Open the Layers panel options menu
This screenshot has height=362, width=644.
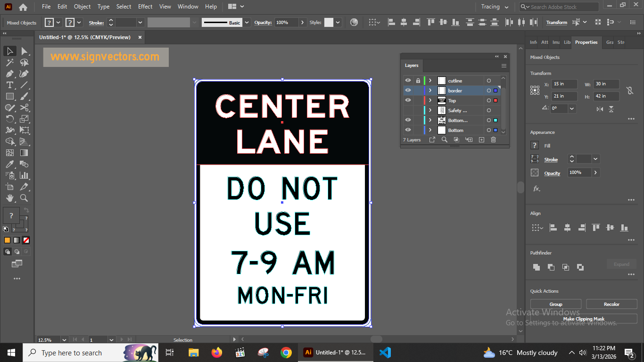(x=504, y=66)
